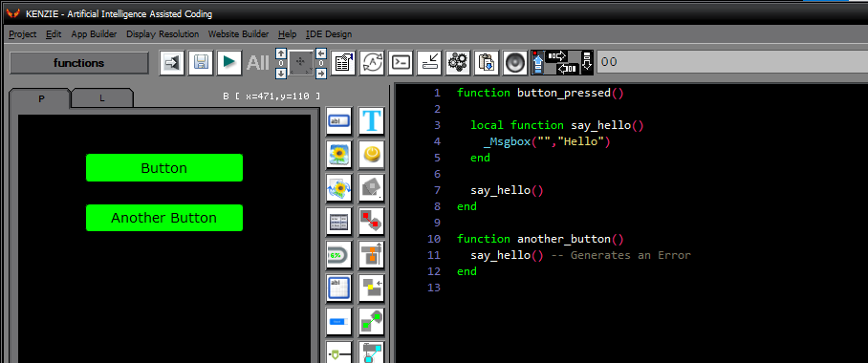
Task: Select the table grid widget tool
Action: [x=338, y=222]
